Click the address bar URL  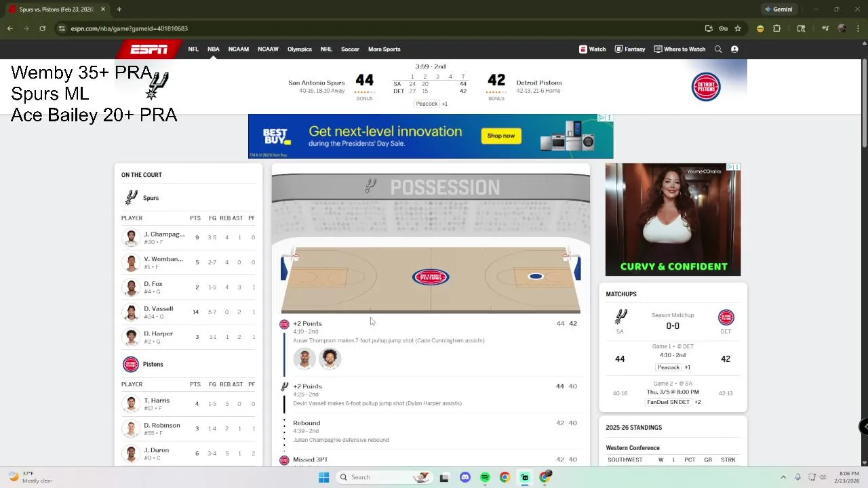click(x=130, y=28)
